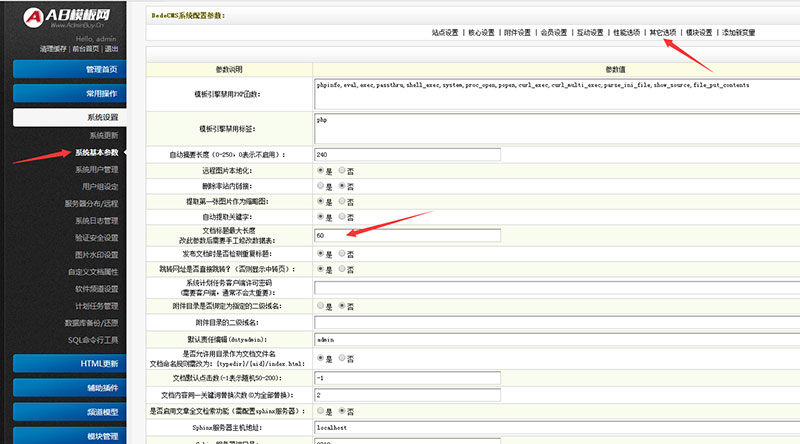Select 是 for 远程图片本地化
The height and width of the screenshot is (444, 800).
[x=320, y=170]
